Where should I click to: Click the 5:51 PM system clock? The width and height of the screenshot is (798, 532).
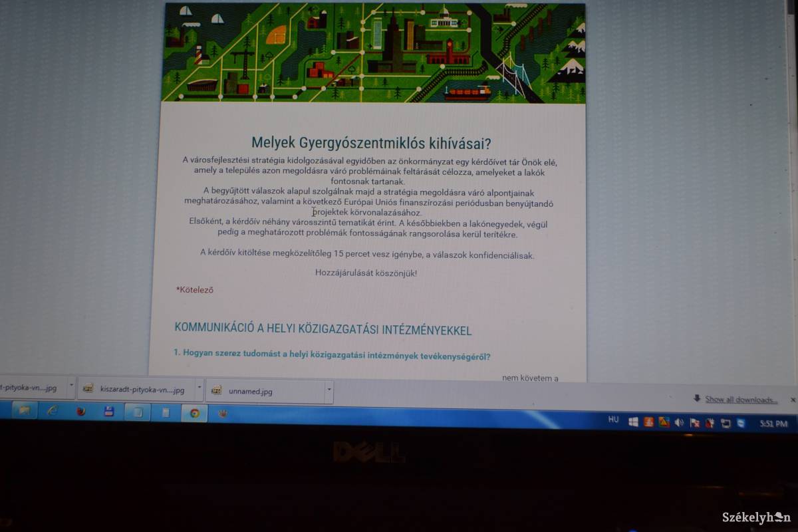tap(773, 424)
